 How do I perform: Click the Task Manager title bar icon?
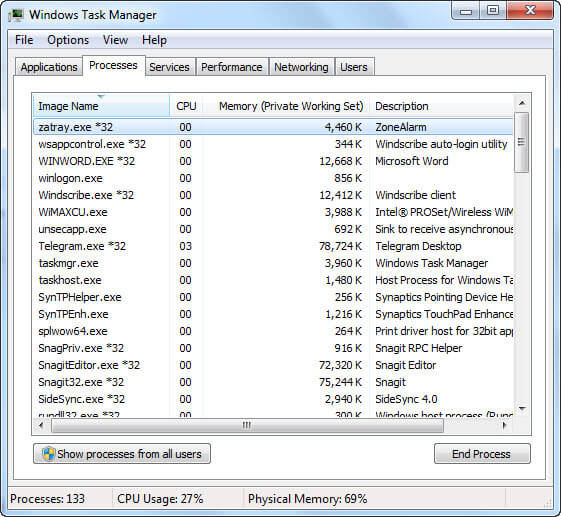tap(16, 15)
